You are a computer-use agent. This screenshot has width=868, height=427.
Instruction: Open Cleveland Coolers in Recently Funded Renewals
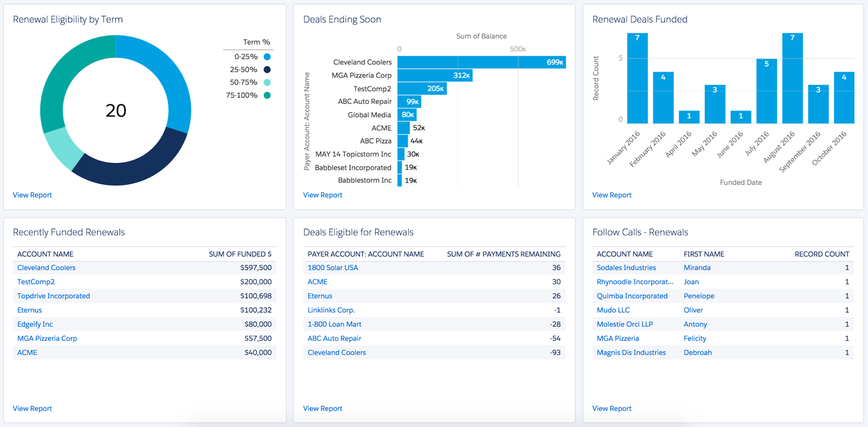[x=46, y=268]
